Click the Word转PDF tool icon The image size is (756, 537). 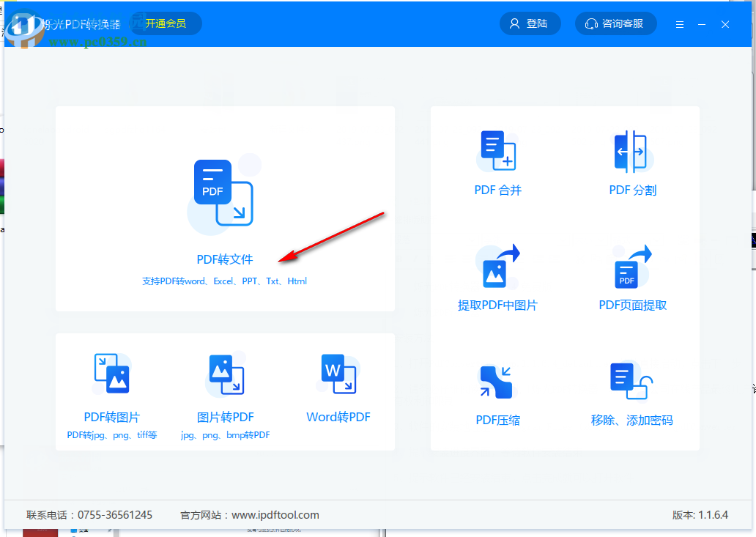pos(338,374)
